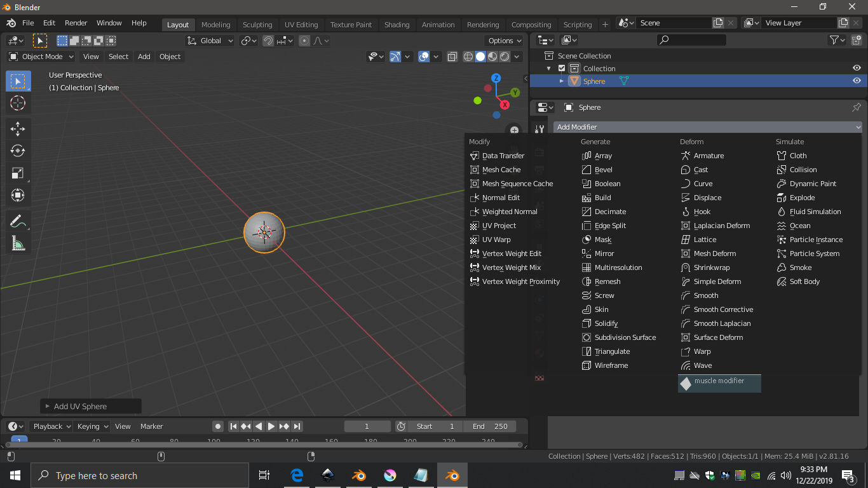Viewport: 868px width, 488px height.
Task: Activate the Scale tool
Action: (18, 173)
